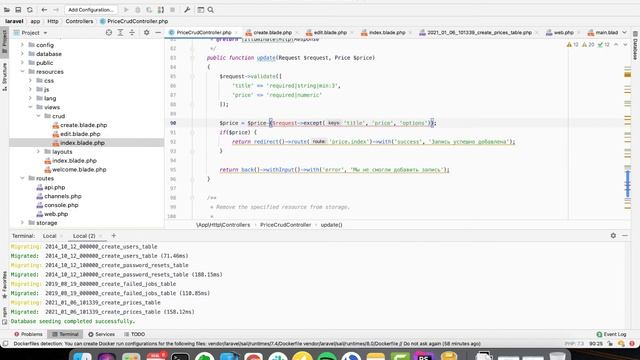Image resolution: width=640 pixels, height=360 pixels.
Task: Open the TODO tool window
Action: point(134,334)
